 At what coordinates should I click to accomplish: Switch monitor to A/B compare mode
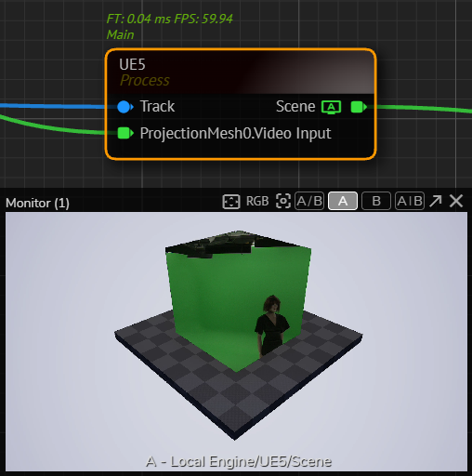309,201
